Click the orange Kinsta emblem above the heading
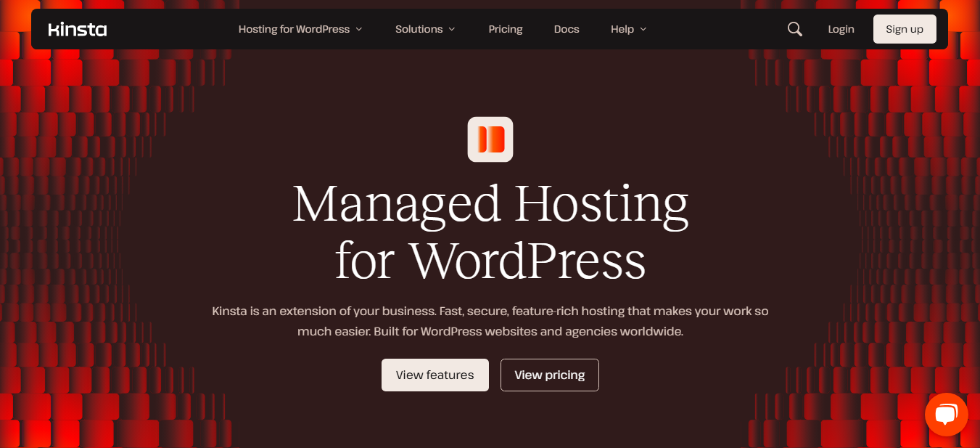 click(x=490, y=139)
